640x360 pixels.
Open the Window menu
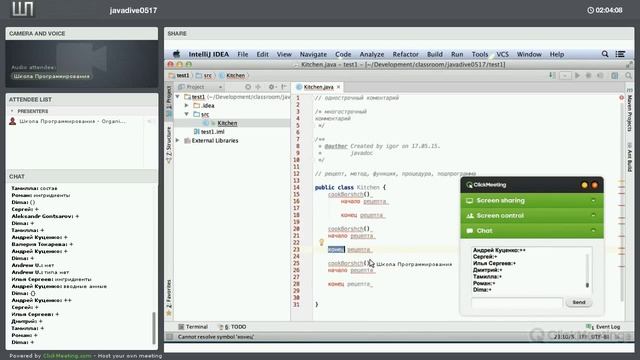529,54
